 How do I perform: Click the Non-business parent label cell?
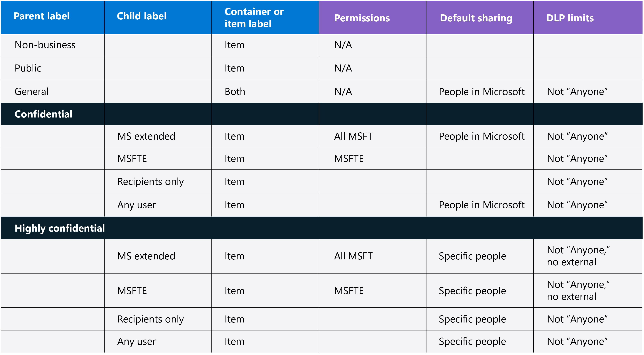point(45,45)
